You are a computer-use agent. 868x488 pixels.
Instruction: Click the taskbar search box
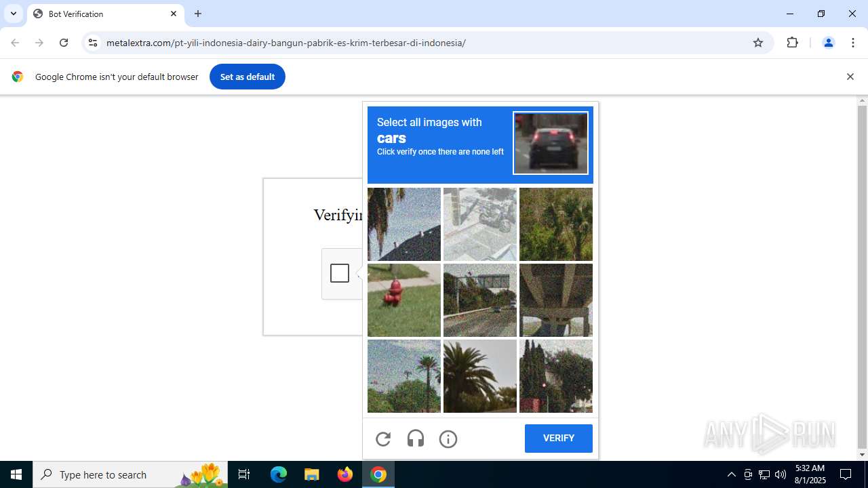(130, 474)
